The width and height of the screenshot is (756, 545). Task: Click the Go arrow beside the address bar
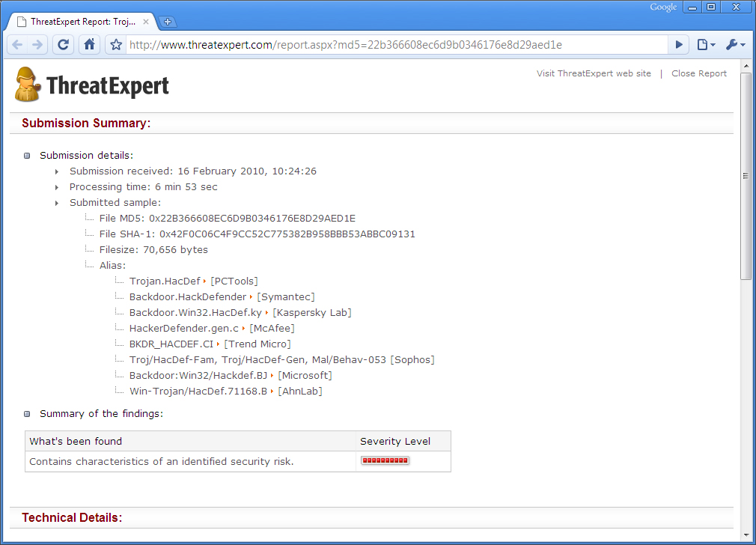pos(679,45)
